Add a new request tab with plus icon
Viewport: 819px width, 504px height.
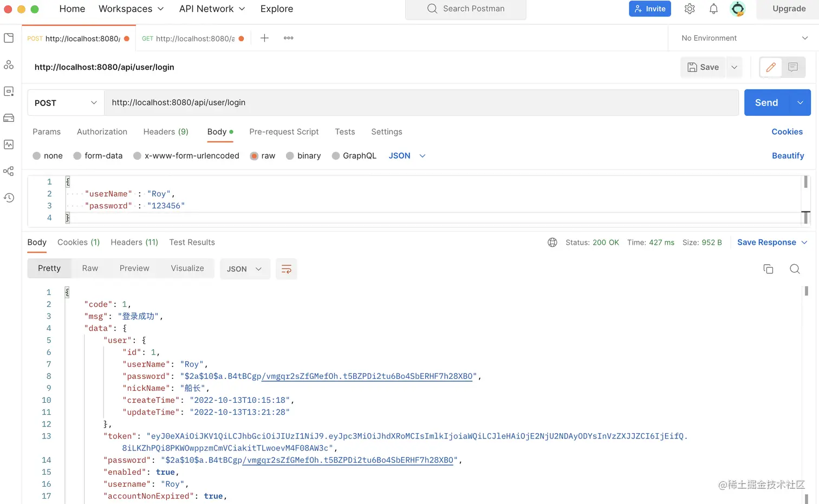(x=264, y=38)
